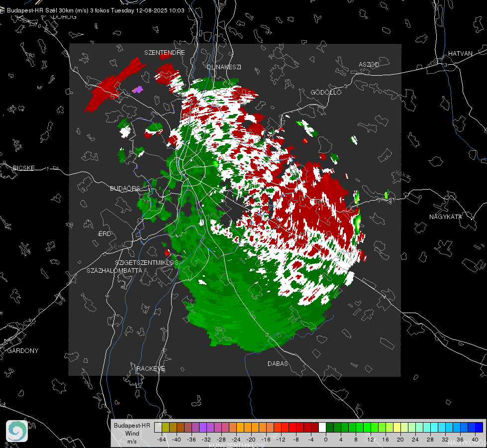Click the -12 legend scale value
The height and width of the screenshot is (448, 487).
tap(281, 440)
